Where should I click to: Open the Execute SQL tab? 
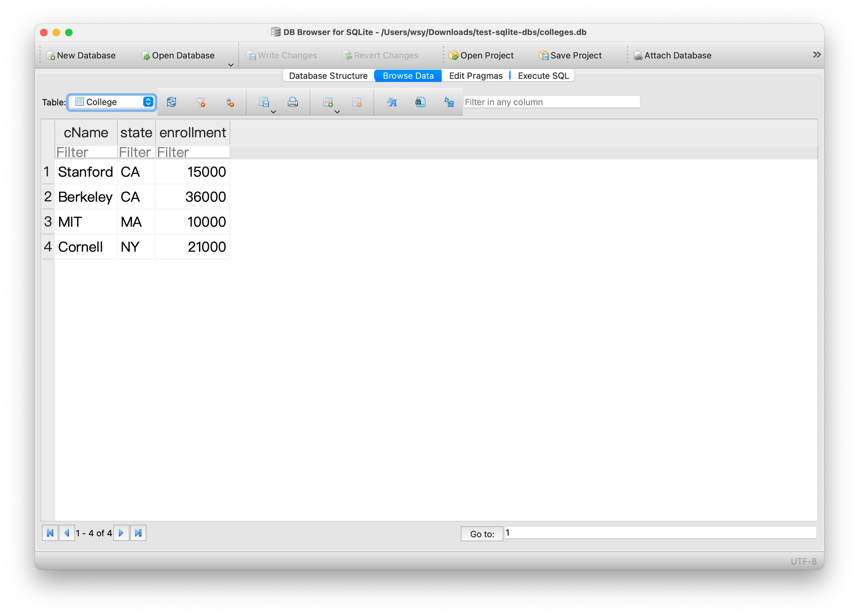pyautogui.click(x=543, y=76)
